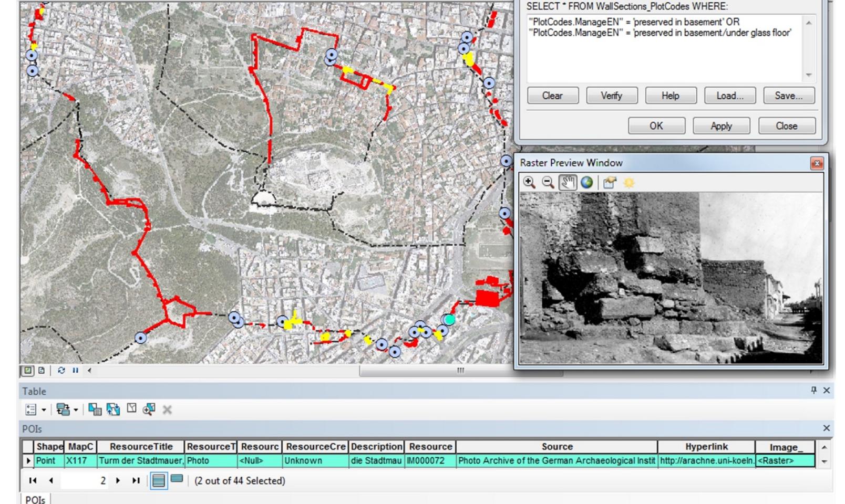Click the query text scroll-down arrow
Image resolution: width=845 pixels, height=504 pixels.
808,75
